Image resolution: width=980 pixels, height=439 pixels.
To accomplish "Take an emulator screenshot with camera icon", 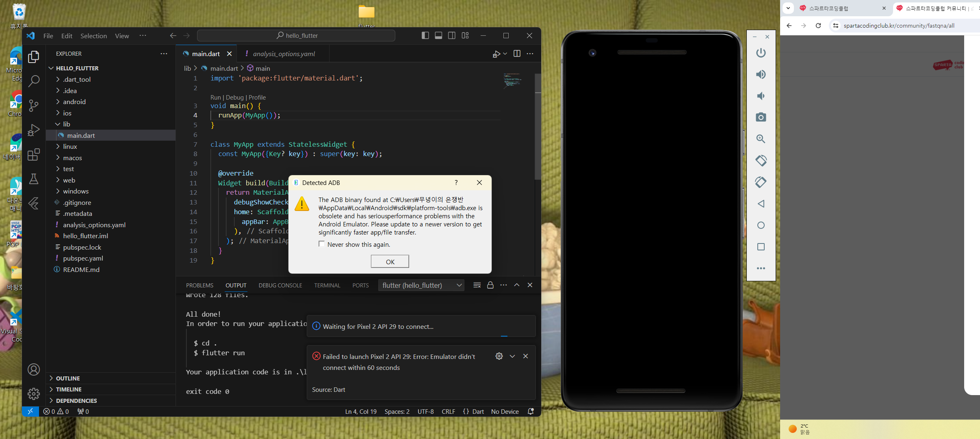I will click(761, 117).
